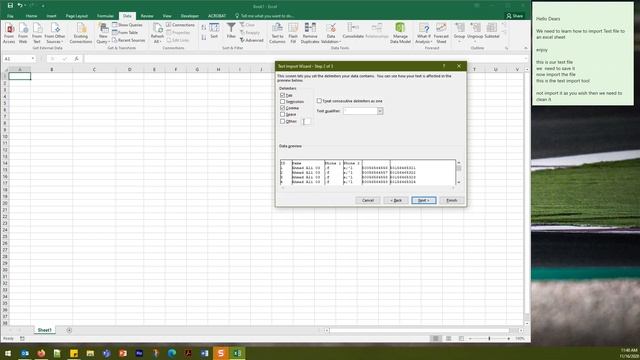
Task: Open Firefox from the taskbar
Action: tap(41, 353)
